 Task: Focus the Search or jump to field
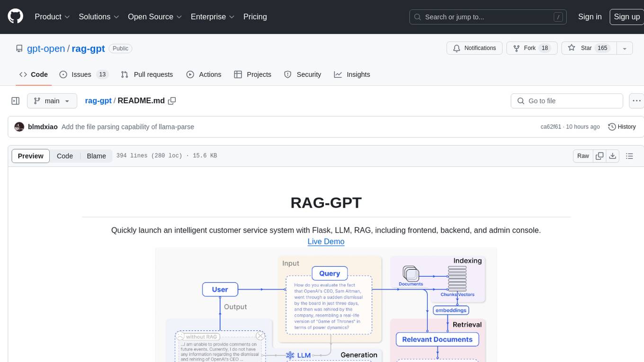(488, 17)
